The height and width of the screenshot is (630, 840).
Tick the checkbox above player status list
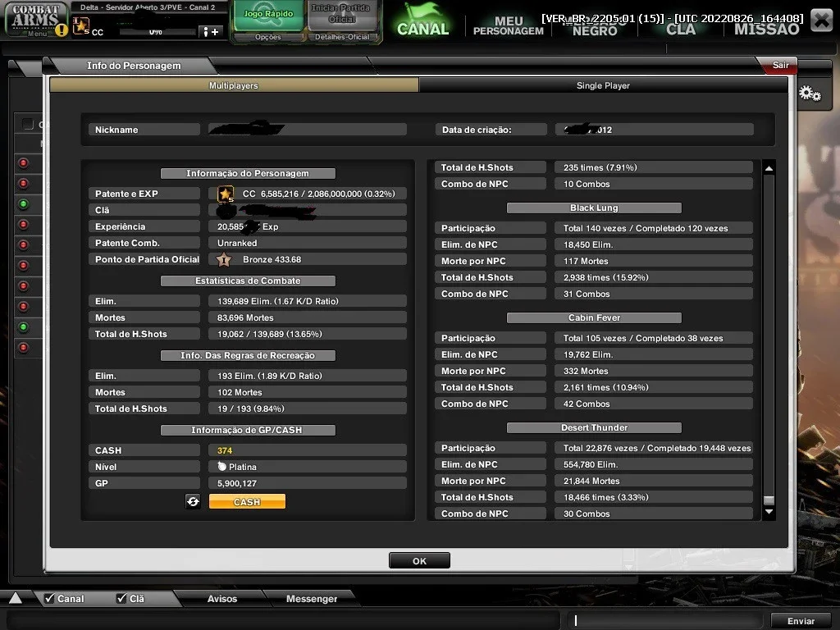click(x=27, y=125)
